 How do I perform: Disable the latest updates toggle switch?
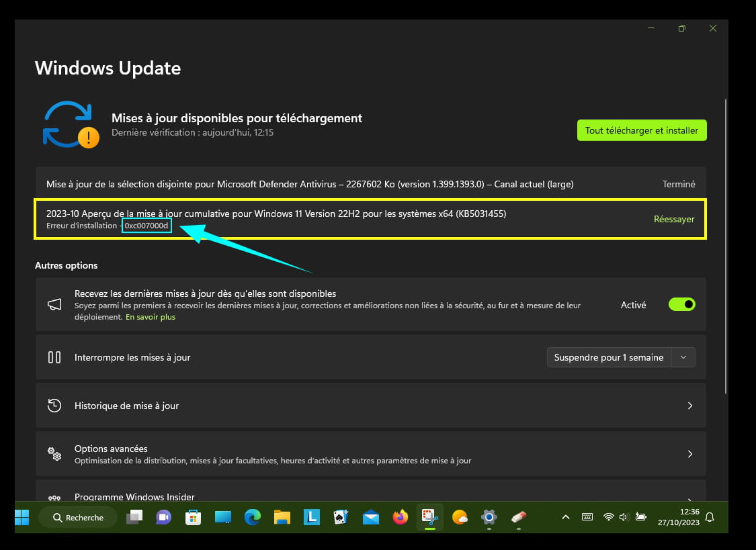(x=682, y=304)
